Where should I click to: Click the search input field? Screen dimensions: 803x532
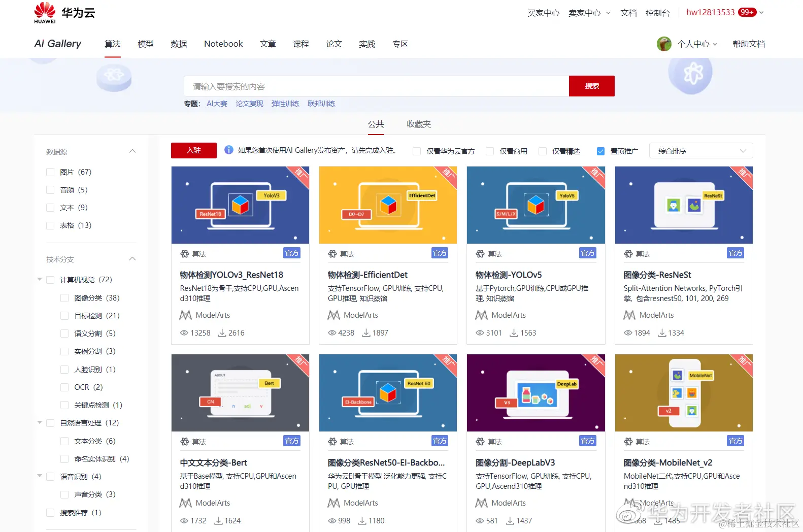click(376, 86)
